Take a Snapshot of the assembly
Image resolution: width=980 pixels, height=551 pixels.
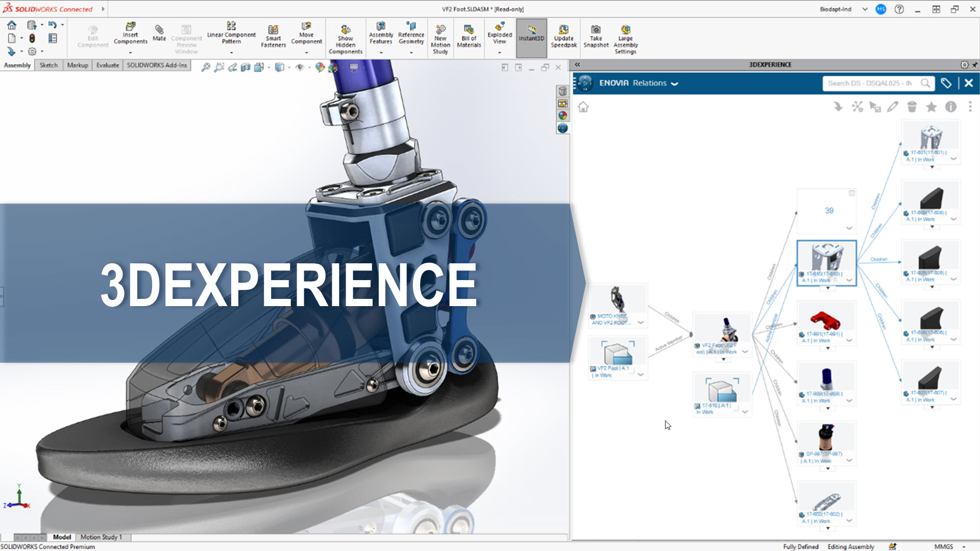pyautogui.click(x=595, y=36)
